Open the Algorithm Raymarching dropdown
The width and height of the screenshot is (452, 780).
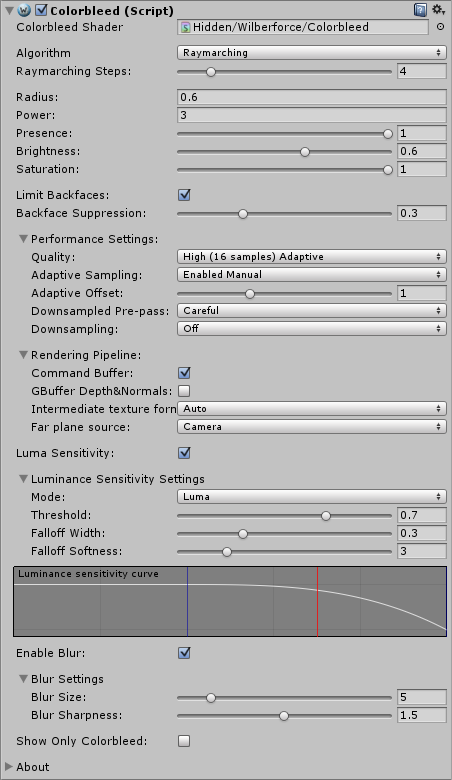[x=312, y=53]
